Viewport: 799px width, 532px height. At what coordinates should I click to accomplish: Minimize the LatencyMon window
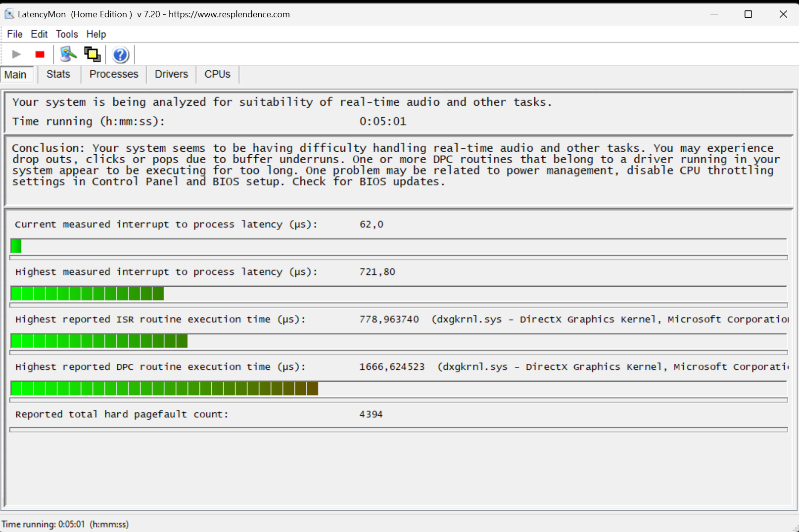click(x=713, y=14)
